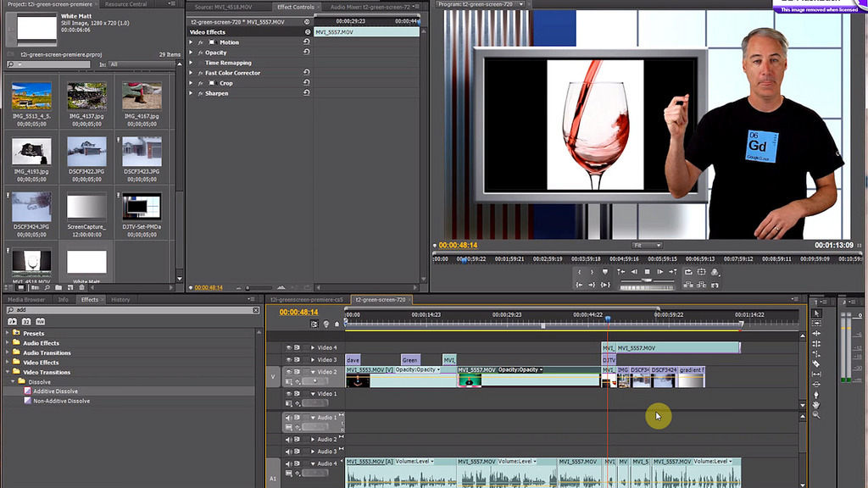Open the t2i-greenscreen-premiere-cs5 sequence tab
The height and width of the screenshot is (488, 868).
[x=307, y=299]
